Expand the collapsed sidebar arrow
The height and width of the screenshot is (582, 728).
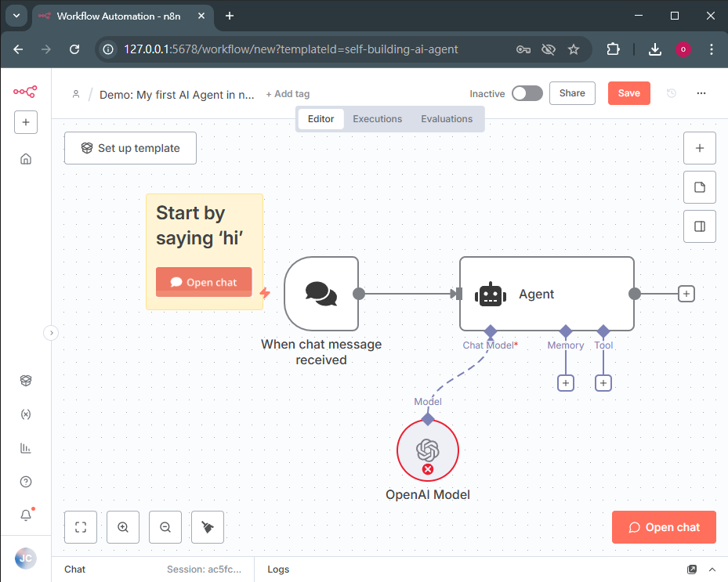51,333
